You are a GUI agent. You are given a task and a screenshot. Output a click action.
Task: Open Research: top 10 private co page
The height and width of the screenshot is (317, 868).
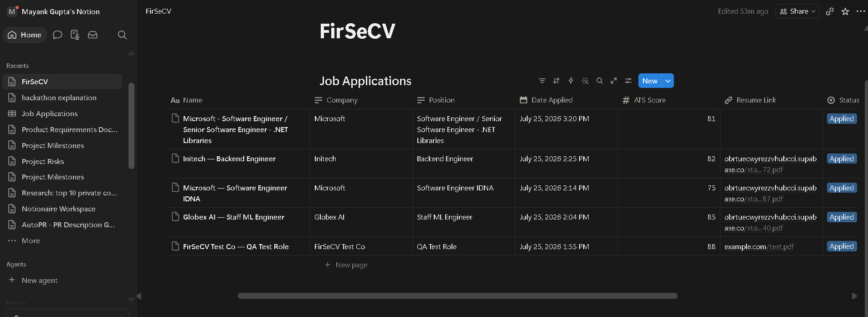pos(62,193)
